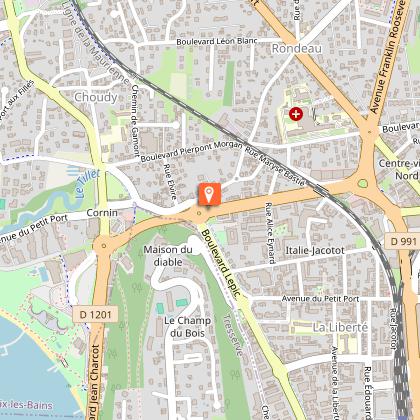420x420 pixels.
Task: Click the swimming pool icon near Le Tillet
Action: 73,171
